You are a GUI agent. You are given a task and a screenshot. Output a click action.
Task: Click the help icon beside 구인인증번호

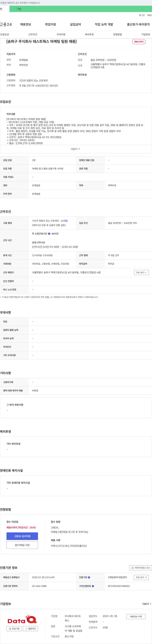click(x=93, y=586)
